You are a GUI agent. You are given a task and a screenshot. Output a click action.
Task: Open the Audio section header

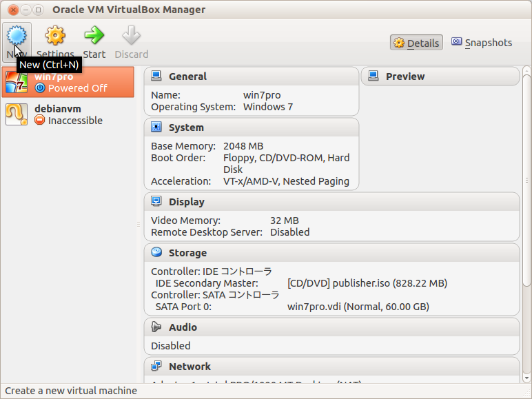pyautogui.click(x=332, y=327)
